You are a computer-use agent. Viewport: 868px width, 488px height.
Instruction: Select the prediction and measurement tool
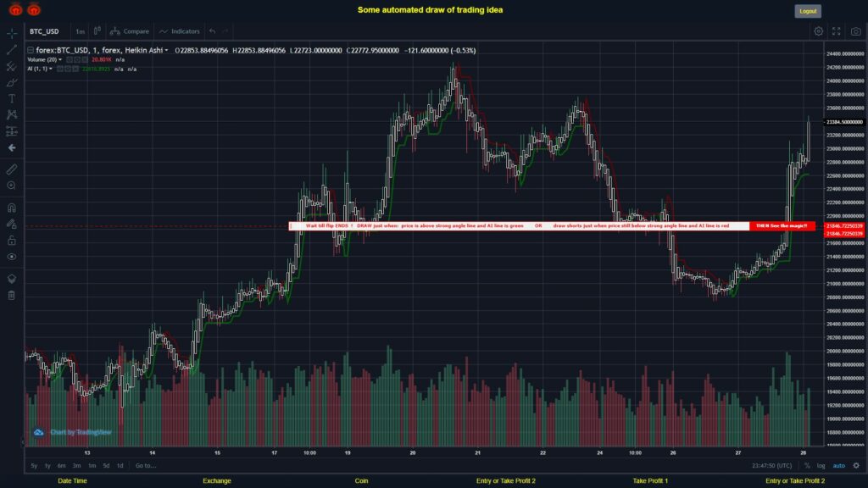tap(12, 131)
